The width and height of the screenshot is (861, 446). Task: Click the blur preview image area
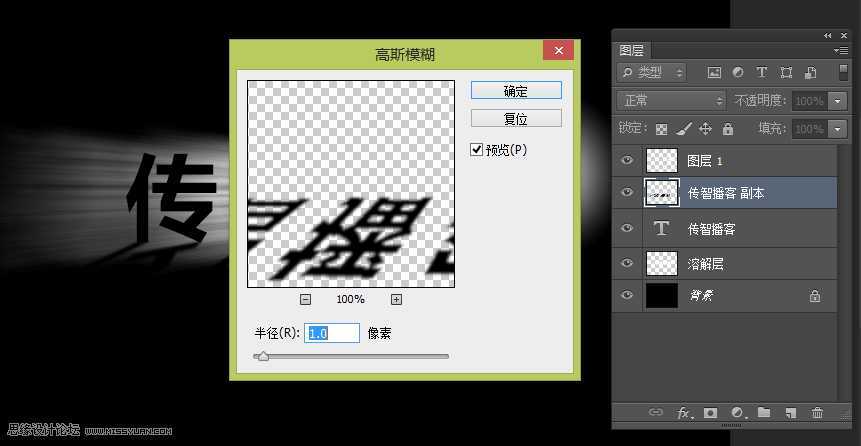click(x=351, y=184)
